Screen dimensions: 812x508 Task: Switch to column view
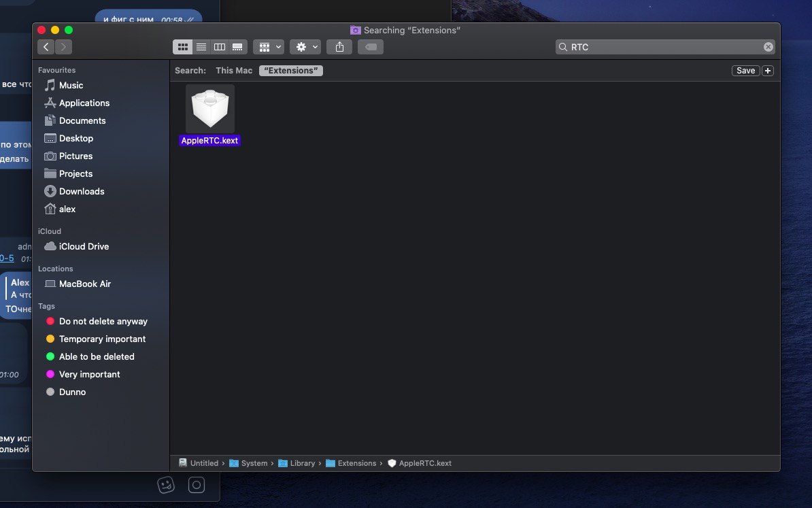220,47
